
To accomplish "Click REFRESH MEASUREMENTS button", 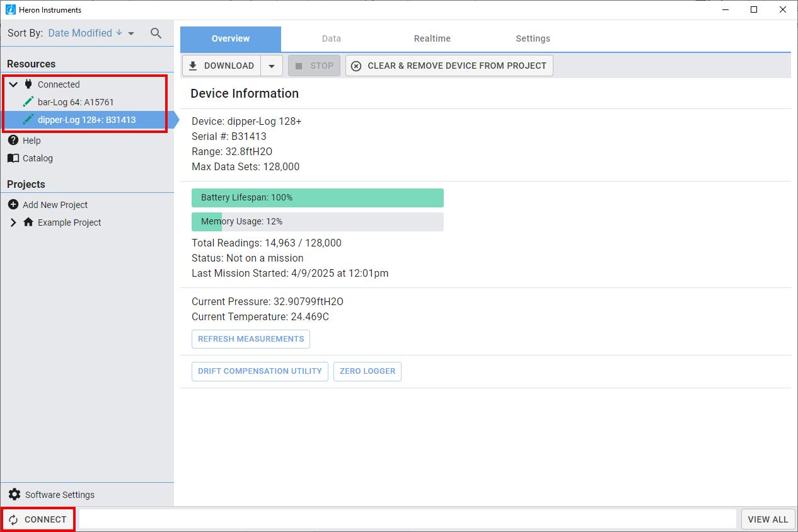I will point(251,338).
